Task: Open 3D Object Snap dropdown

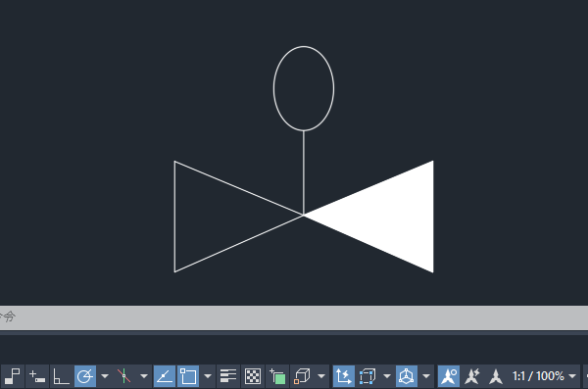Action: click(x=321, y=376)
